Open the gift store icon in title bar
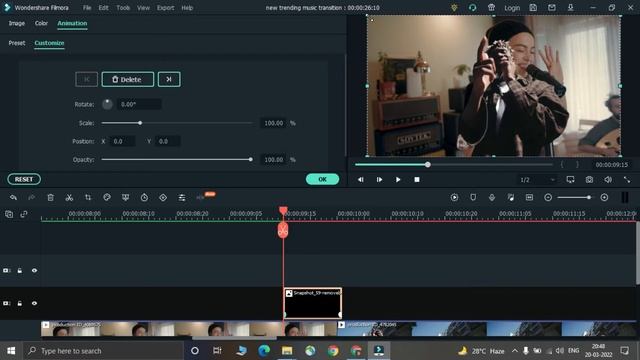The width and height of the screenshot is (640, 360). (491, 8)
